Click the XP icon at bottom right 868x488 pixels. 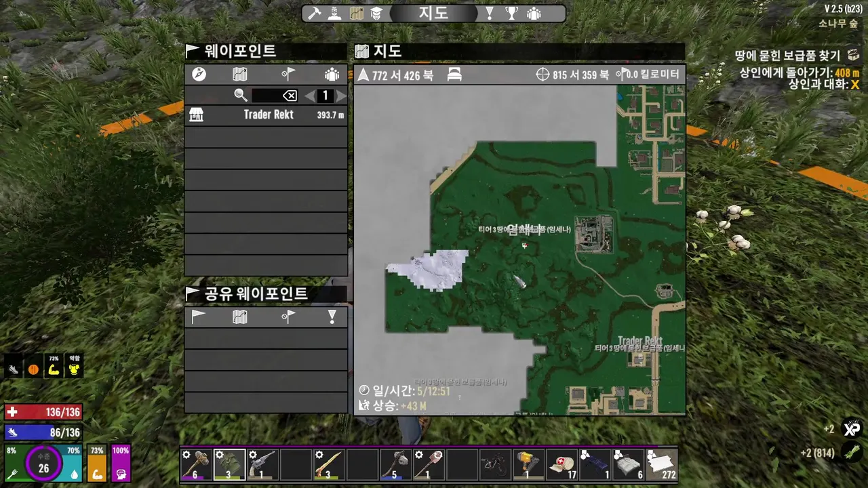pyautogui.click(x=852, y=428)
